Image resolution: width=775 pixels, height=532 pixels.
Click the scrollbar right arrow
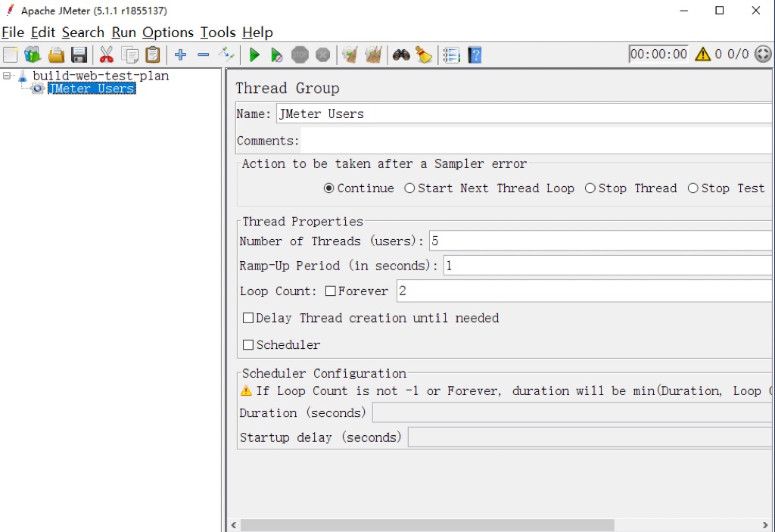(766, 525)
